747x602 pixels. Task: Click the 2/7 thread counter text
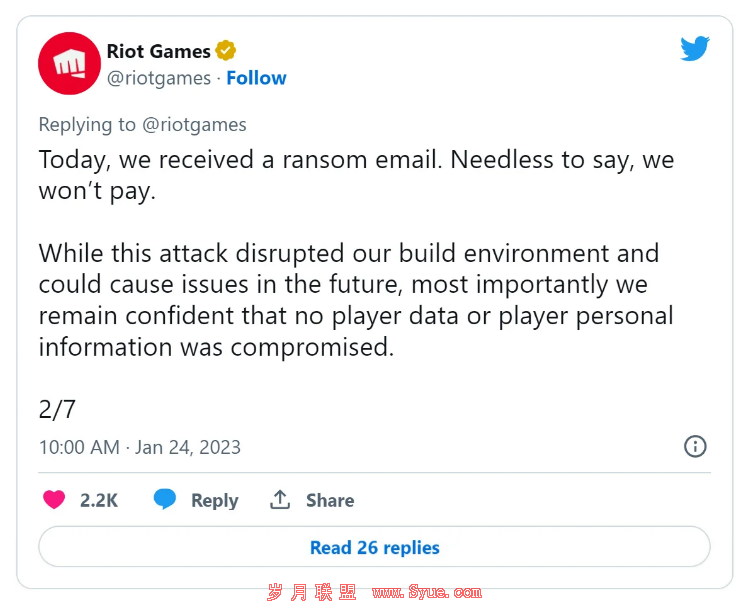pos(57,409)
